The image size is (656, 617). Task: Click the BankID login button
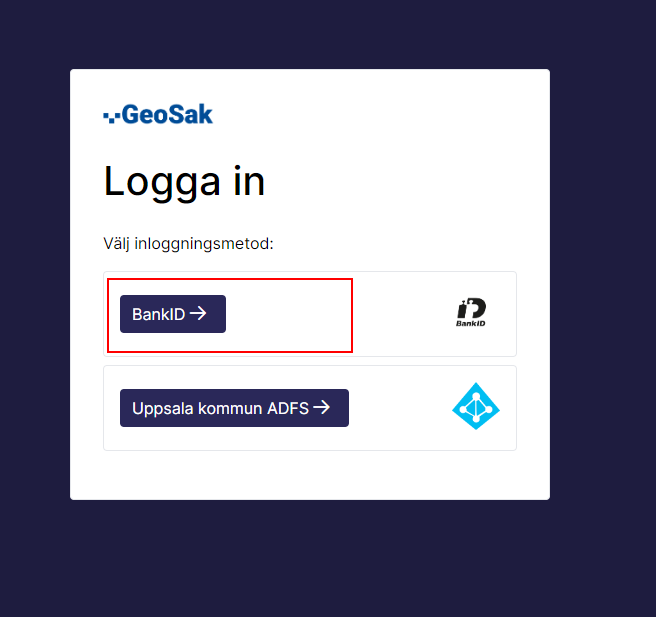click(173, 314)
